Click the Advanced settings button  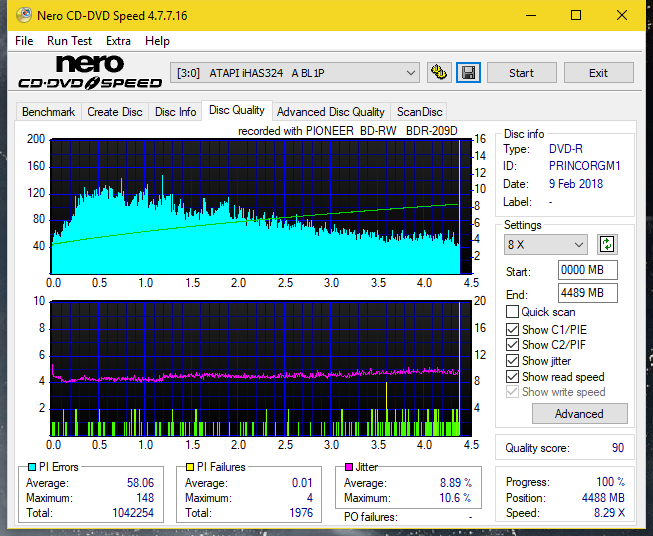[x=579, y=414]
